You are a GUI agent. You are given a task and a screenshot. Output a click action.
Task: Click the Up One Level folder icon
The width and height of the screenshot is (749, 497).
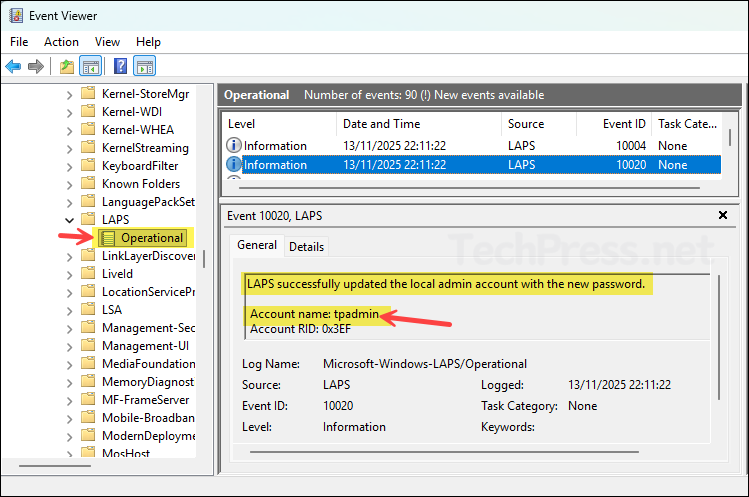point(66,67)
